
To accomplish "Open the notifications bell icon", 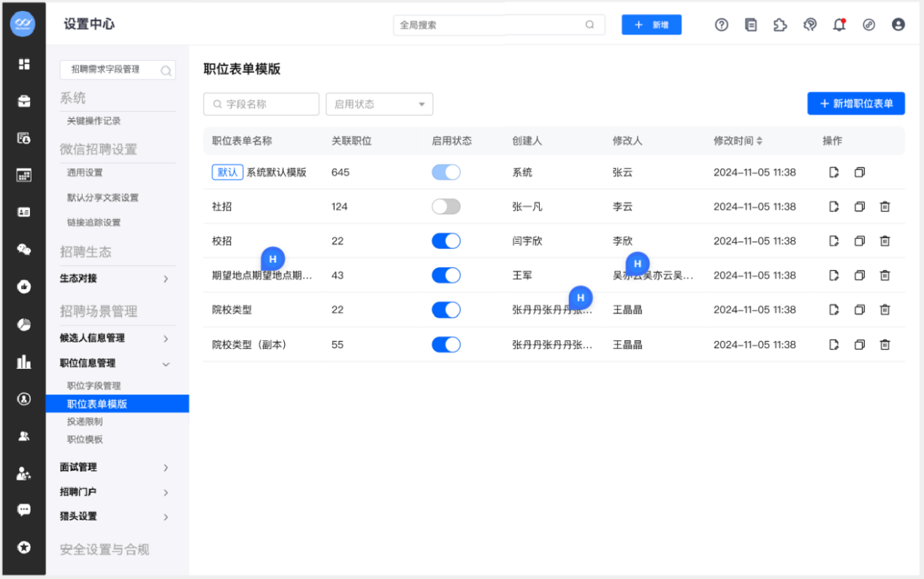I will coord(839,25).
